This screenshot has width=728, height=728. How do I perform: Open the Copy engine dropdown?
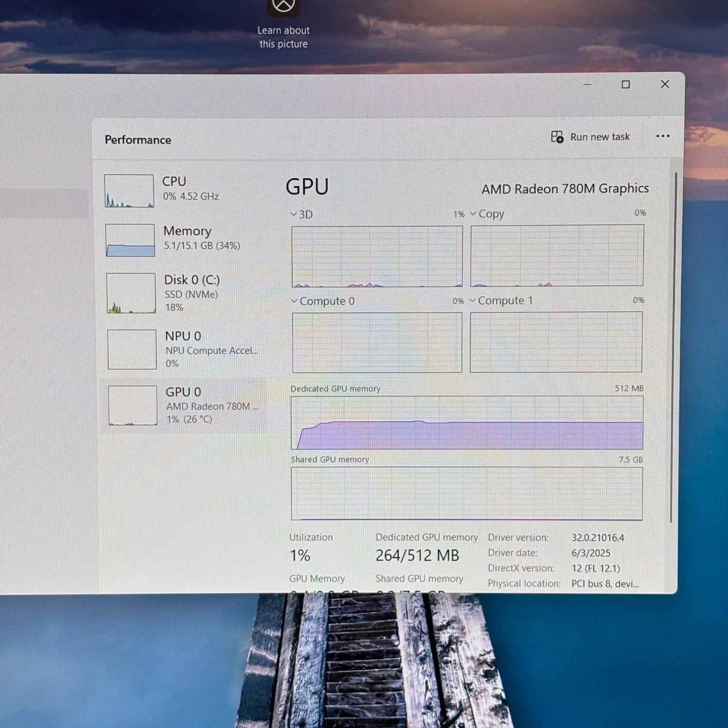[487, 214]
